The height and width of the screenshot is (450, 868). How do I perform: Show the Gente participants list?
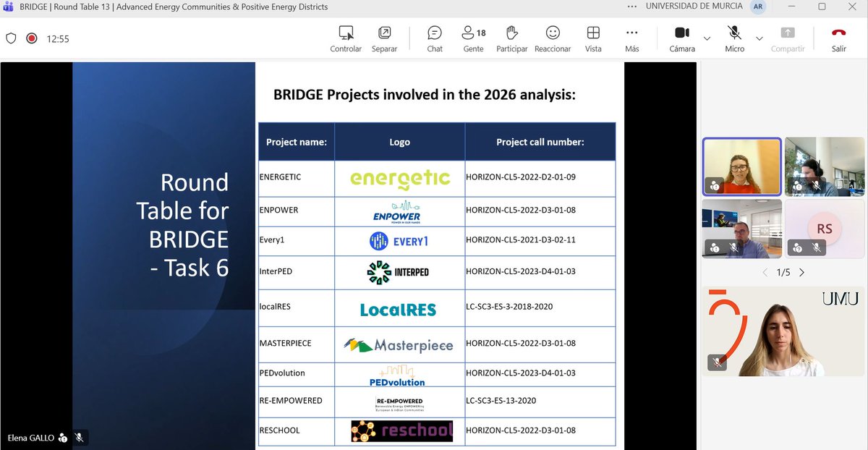click(x=474, y=39)
